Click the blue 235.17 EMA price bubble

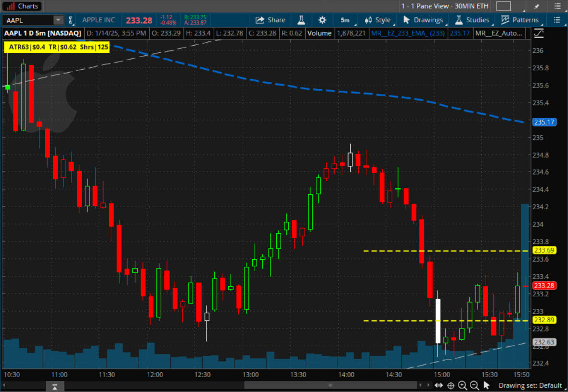click(544, 122)
